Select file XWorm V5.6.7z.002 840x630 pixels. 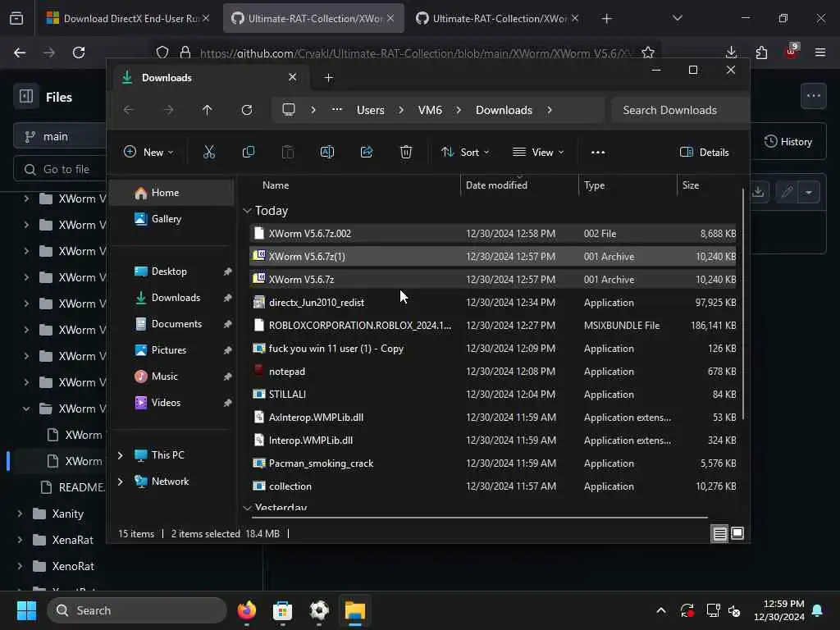point(493,234)
